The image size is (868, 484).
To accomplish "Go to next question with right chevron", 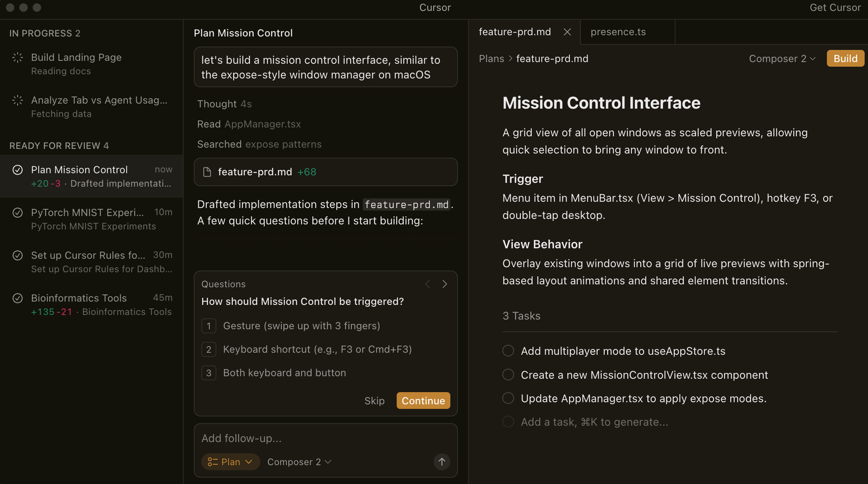I will pyautogui.click(x=445, y=284).
